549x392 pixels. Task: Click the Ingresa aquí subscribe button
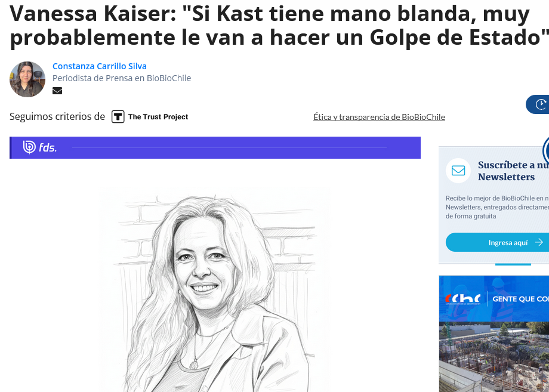497,242
